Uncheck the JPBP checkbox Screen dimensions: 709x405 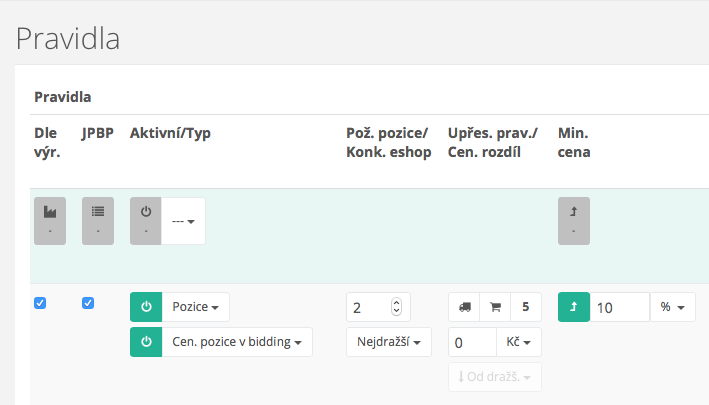(88, 303)
